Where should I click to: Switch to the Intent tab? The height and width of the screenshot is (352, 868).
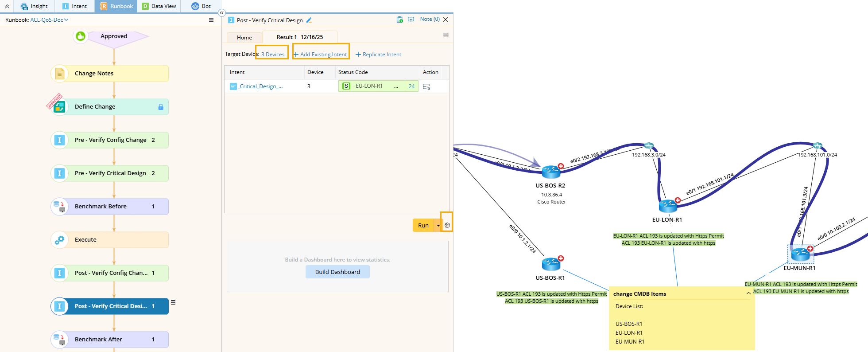pyautogui.click(x=74, y=6)
